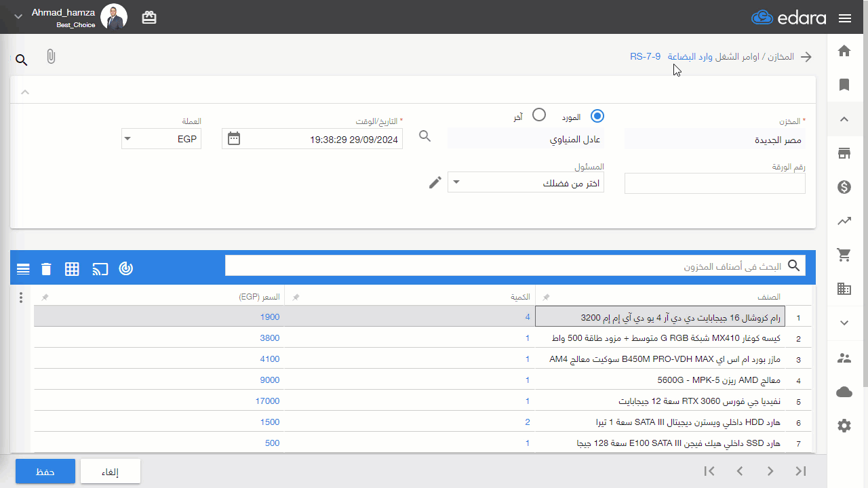Collapse the sidebar section up chevron

point(844,119)
